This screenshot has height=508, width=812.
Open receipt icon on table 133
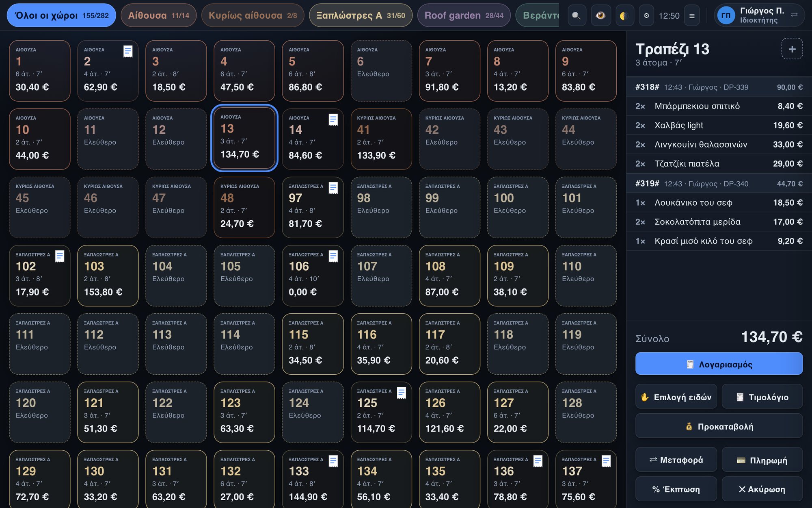(x=333, y=461)
